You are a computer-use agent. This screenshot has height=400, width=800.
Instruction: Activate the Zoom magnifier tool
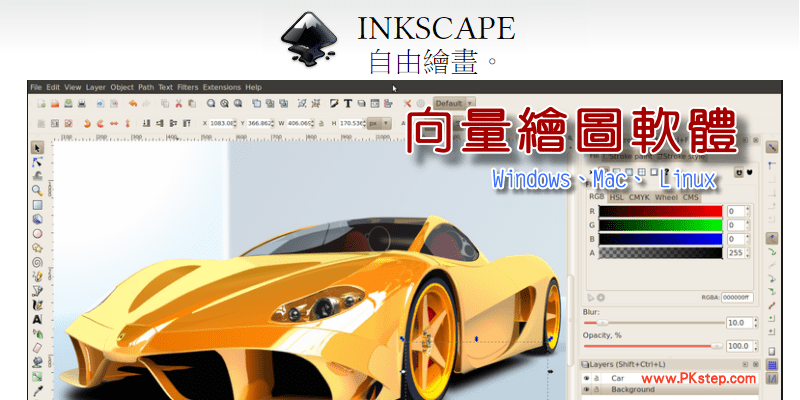(x=37, y=191)
